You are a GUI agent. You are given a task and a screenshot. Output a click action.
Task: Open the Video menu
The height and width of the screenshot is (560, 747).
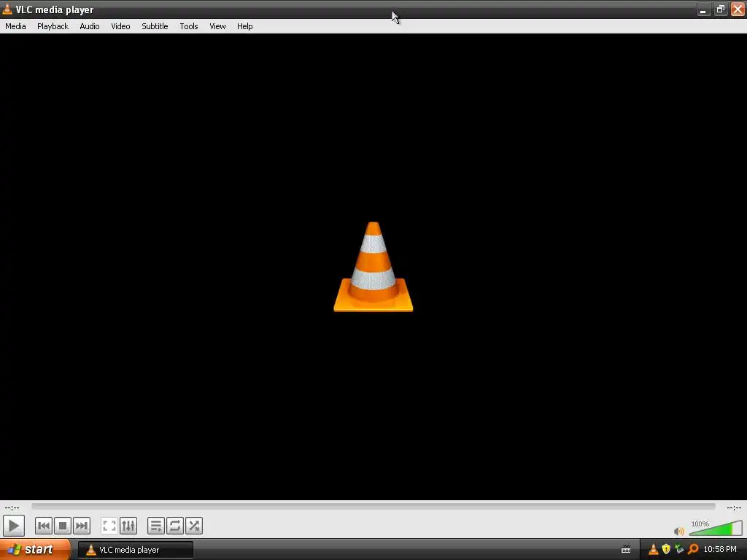pos(120,26)
